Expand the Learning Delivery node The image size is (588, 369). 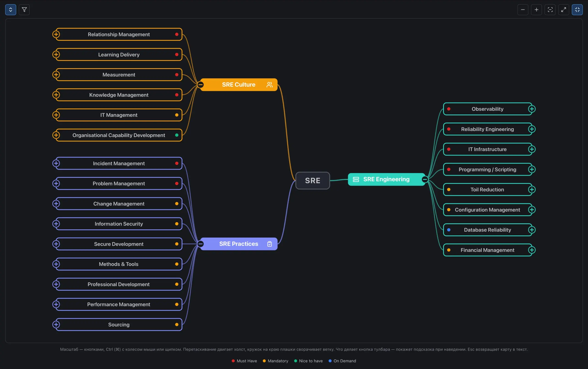point(56,54)
